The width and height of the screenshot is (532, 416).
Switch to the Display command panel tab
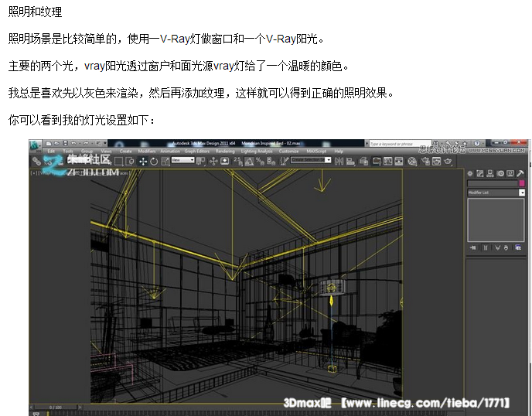(510, 174)
